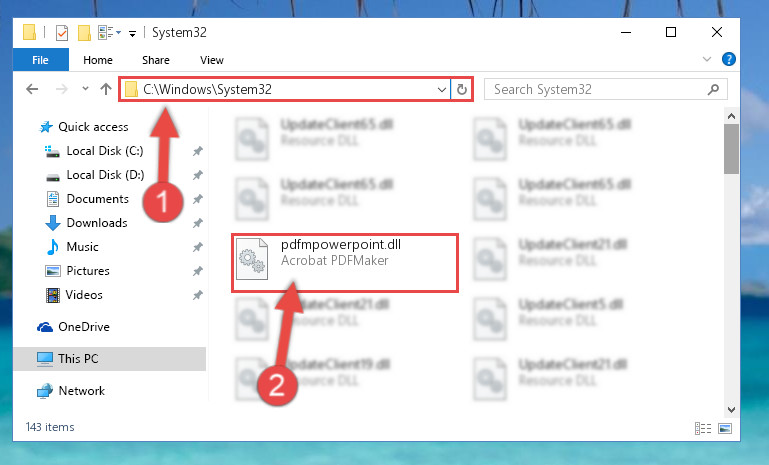Refresh the System32 folder view
This screenshot has width=769, height=465.
click(461, 89)
